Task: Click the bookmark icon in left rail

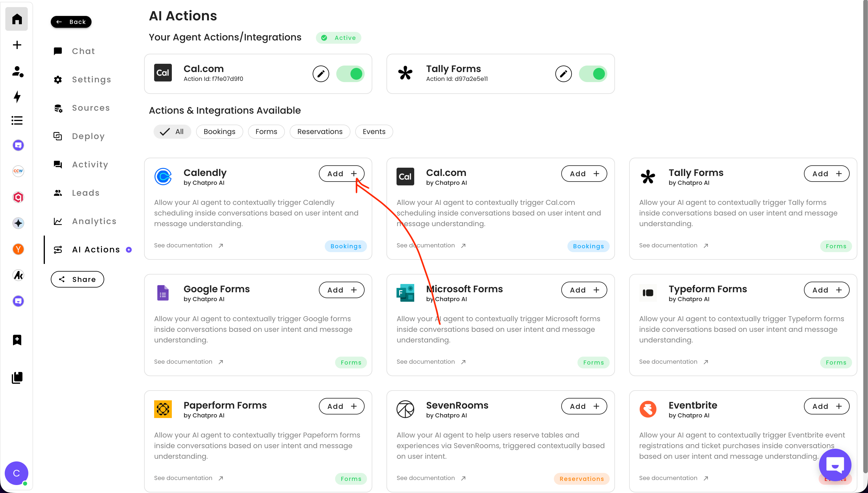Action: point(17,339)
